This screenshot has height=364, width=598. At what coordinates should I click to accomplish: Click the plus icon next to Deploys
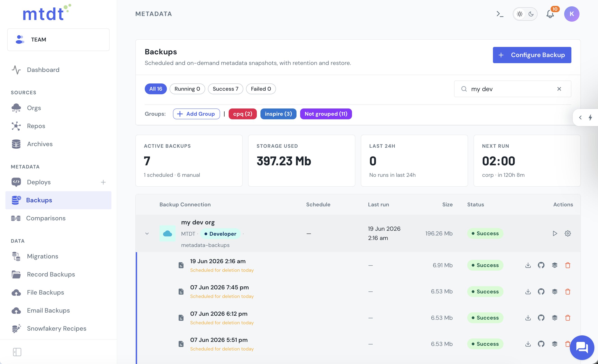click(103, 182)
